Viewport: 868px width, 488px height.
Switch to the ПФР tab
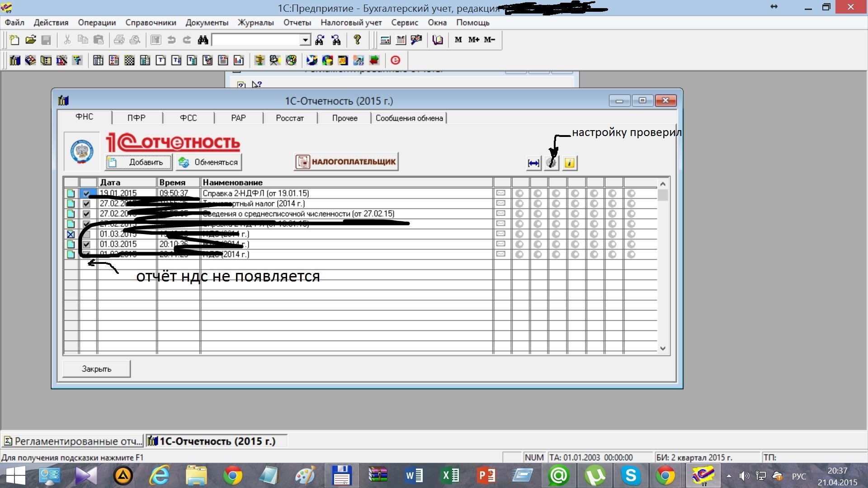point(136,118)
